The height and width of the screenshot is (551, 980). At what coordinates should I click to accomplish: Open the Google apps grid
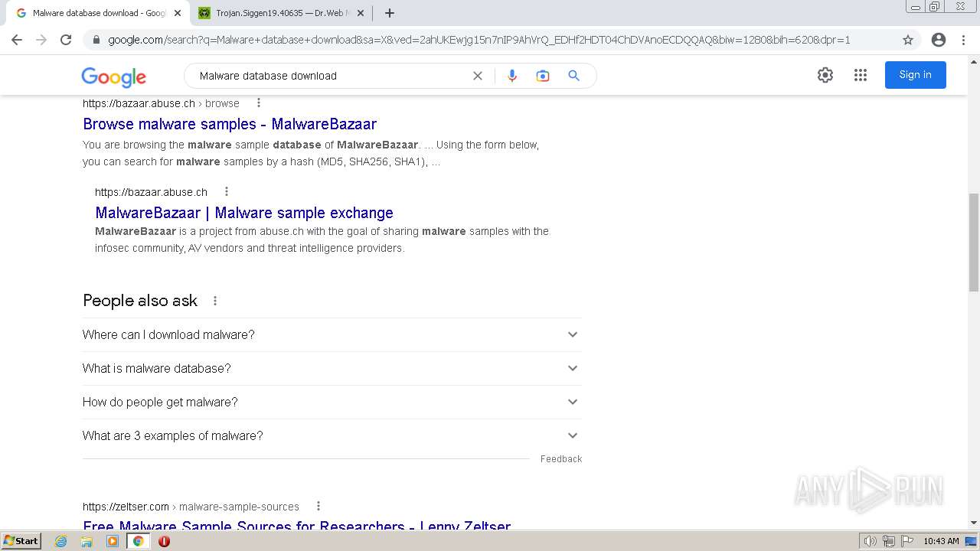(861, 75)
